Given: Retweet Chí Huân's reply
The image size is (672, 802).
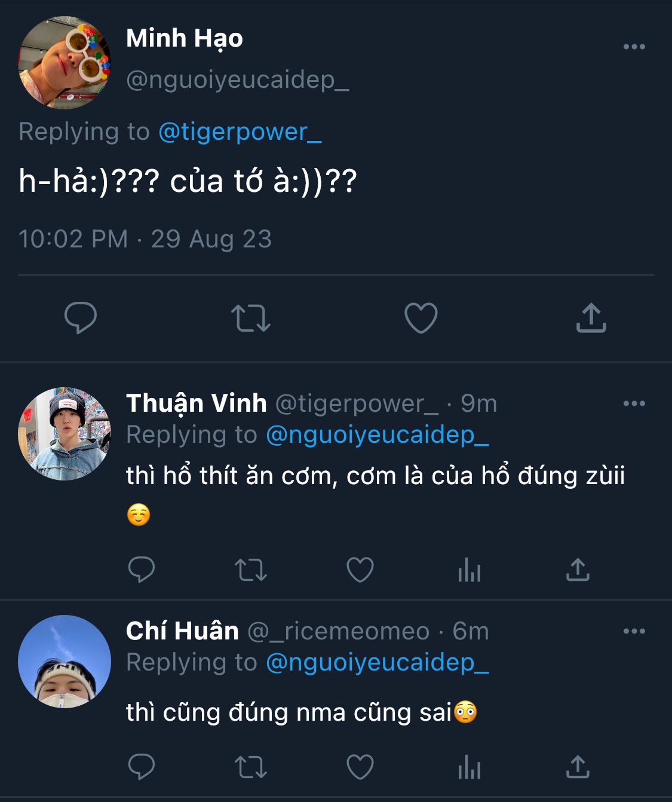Looking at the screenshot, I should (251, 767).
